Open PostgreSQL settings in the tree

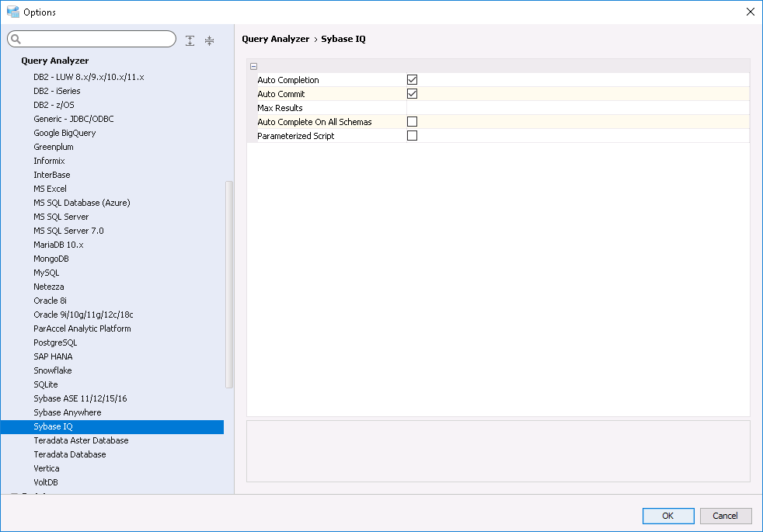(55, 342)
